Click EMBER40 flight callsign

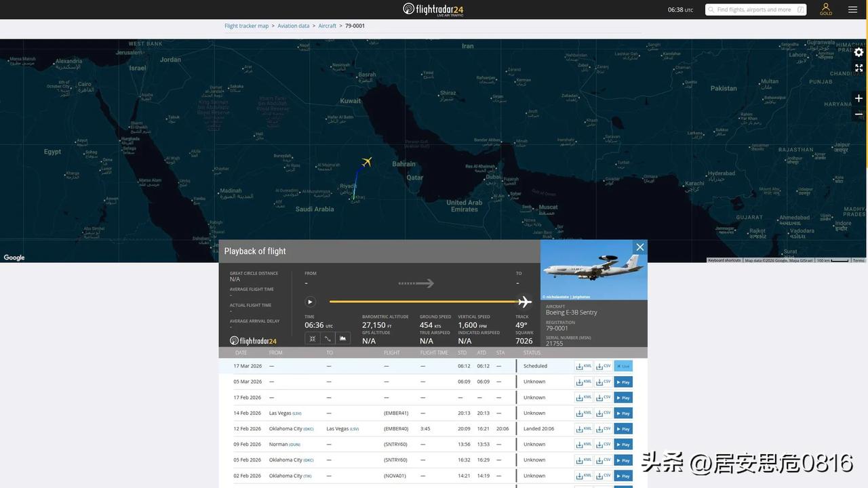[396, 428]
